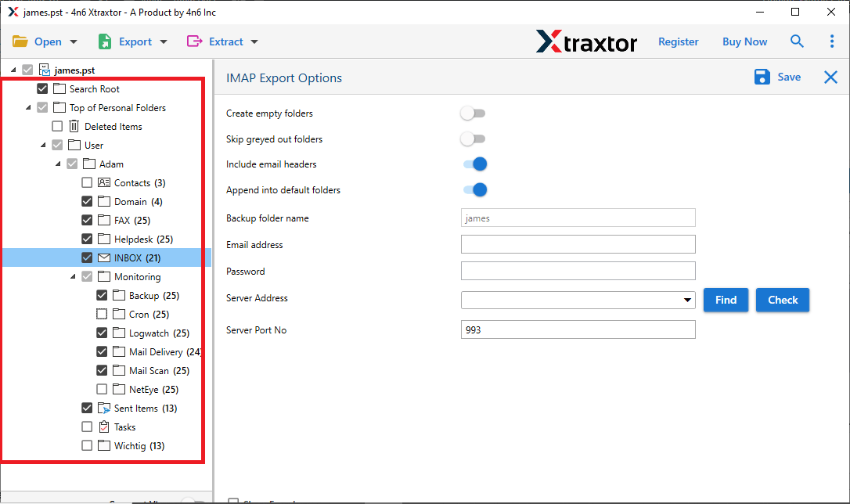This screenshot has width=850, height=504.
Task: Click the green Export icon
Action: pos(104,41)
